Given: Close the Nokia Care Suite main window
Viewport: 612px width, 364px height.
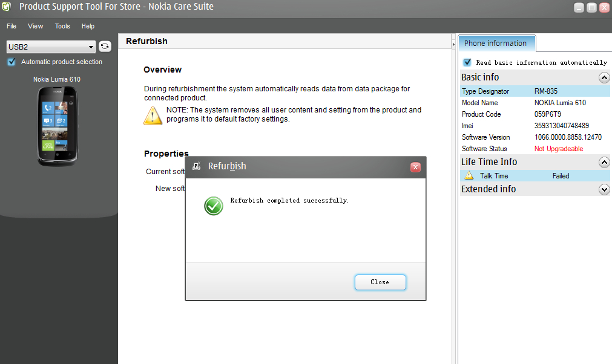Looking at the screenshot, I should (605, 7).
